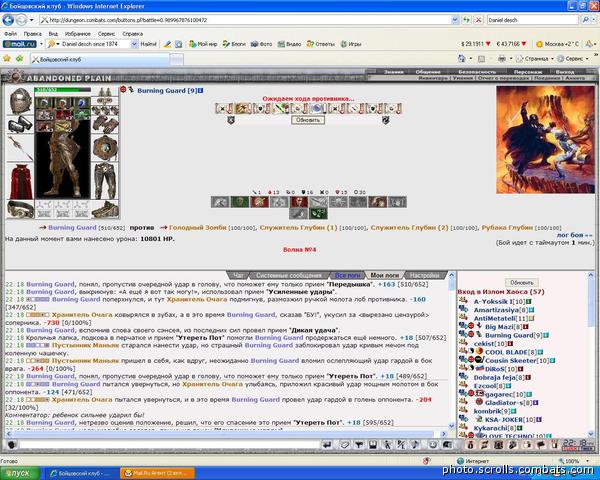Click the chat message input field

coord(169,445)
